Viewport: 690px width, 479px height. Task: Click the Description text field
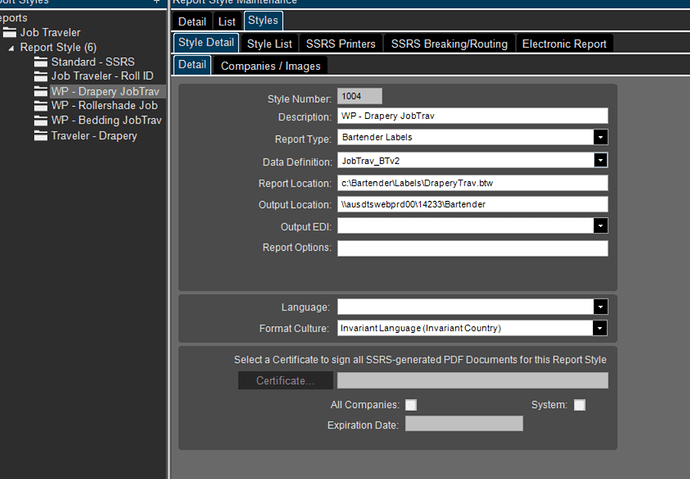click(473, 116)
